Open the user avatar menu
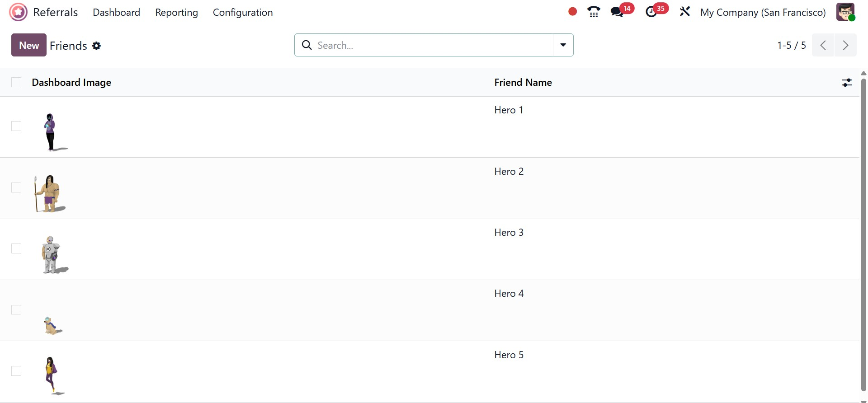The height and width of the screenshot is (403, 868). [x=845, y=12]
